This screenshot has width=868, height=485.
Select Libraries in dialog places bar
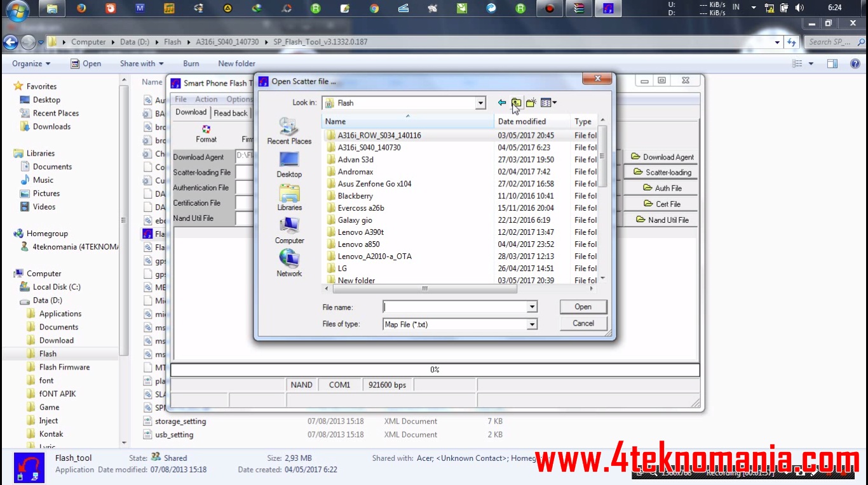289,198
